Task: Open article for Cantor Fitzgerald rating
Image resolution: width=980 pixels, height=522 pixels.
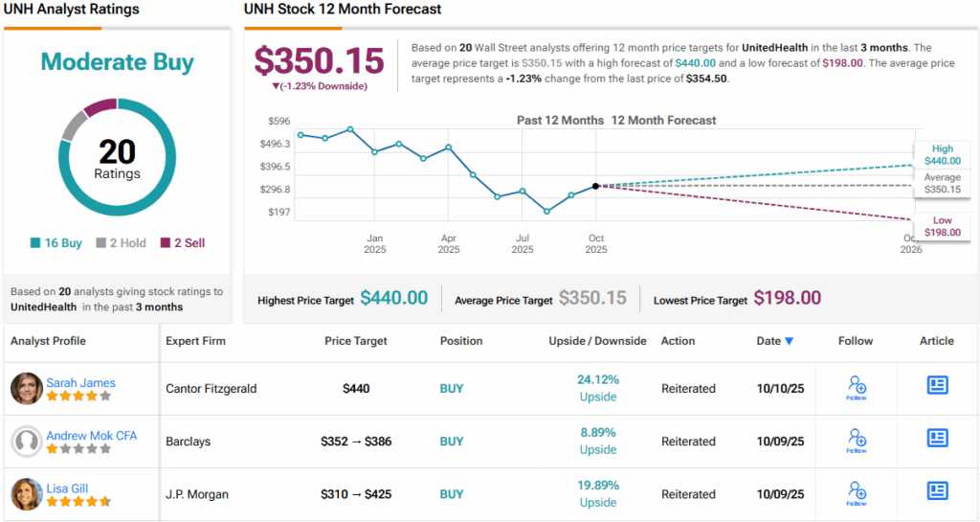Action: (x=937, y=385)
